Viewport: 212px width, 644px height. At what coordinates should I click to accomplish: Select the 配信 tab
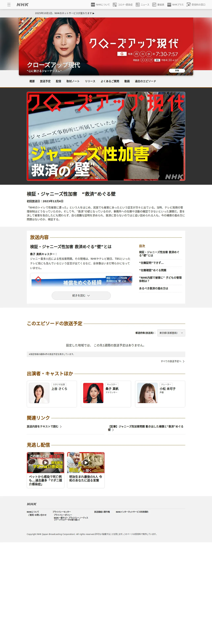pyautogui.click(x=58, y=81)
